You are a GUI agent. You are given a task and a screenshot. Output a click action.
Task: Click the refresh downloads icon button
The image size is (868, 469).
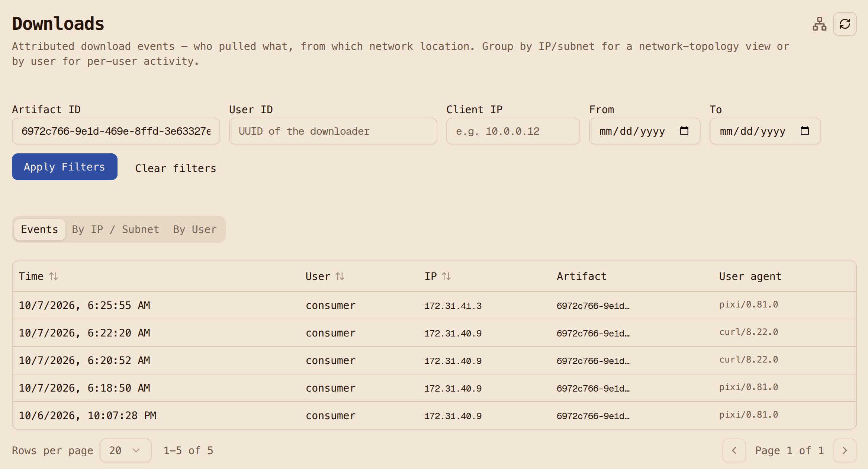tap(845, 24)
